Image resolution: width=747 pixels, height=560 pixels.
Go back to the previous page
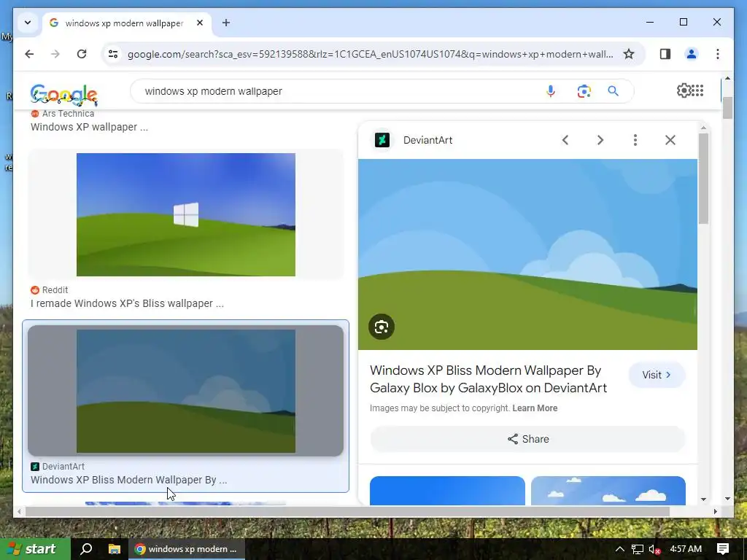point(29,54)
